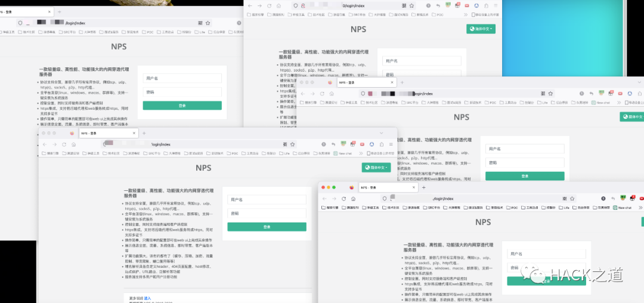
Task: Expand the tab list chevron in the lower-left window
Action: 381,133
